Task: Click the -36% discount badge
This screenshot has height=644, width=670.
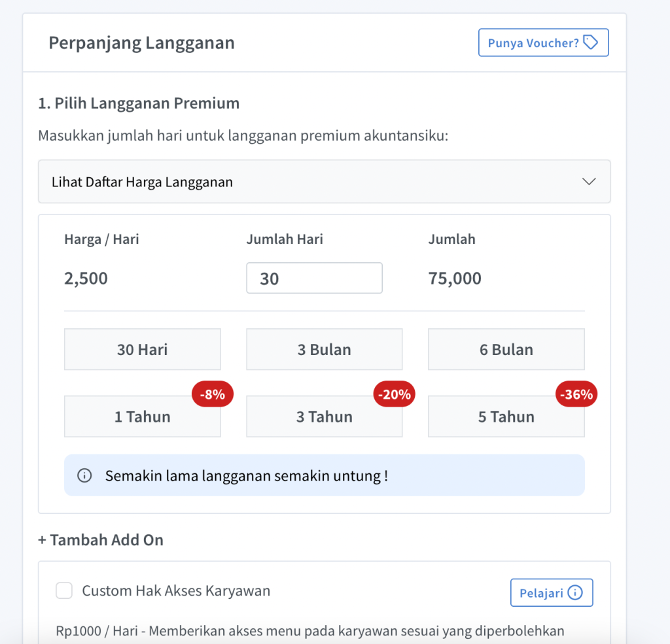Action: pyautogui.click(x=576, y=394)
